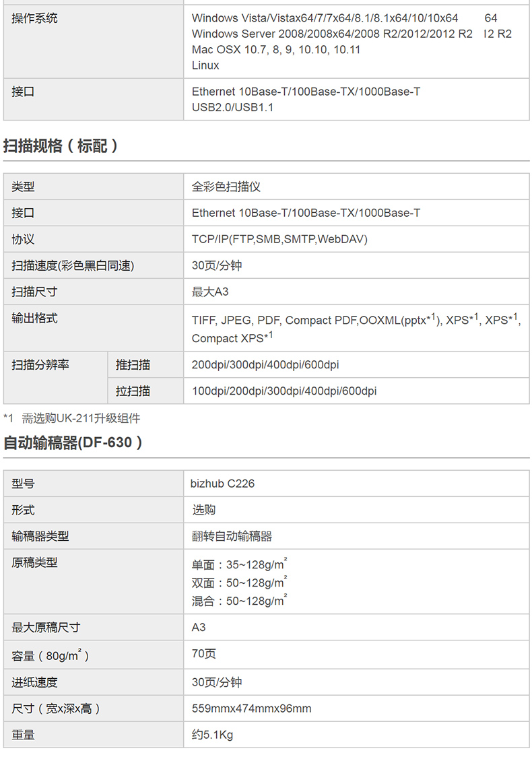Click the 最大A3 scan size value
Image resolution: width=532 pixels, height=761 pixels.
[210, 292]
